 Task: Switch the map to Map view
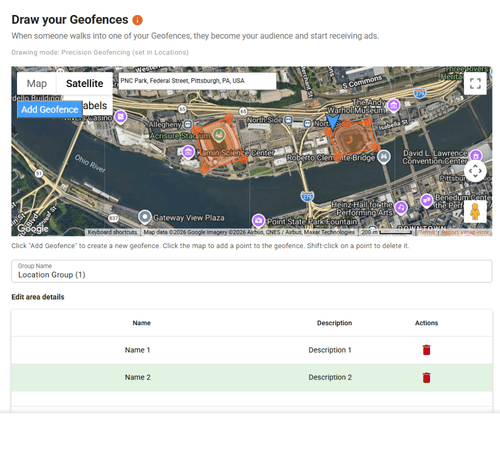click(x=37, y=83)
